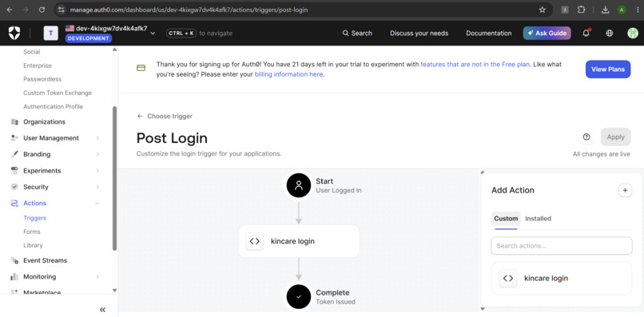
Task: Click the Event Streams icon
Action: pos(14,260)
